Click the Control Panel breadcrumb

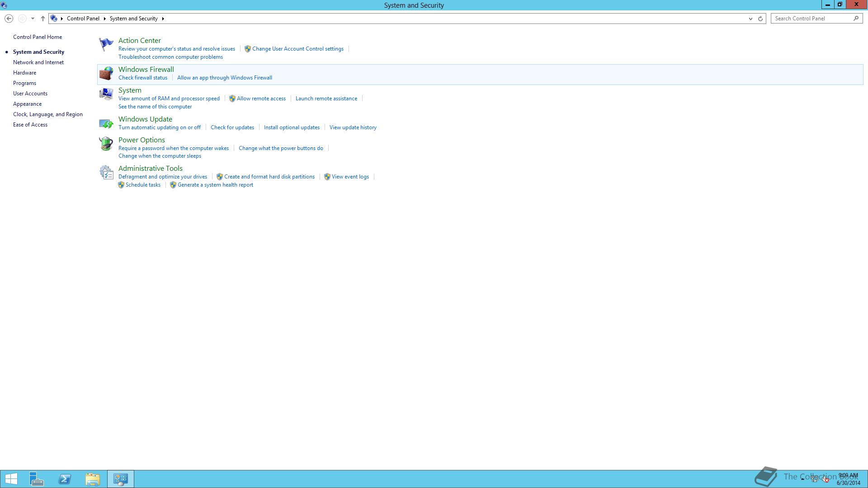pyautogui.click(x=83, y=19)
